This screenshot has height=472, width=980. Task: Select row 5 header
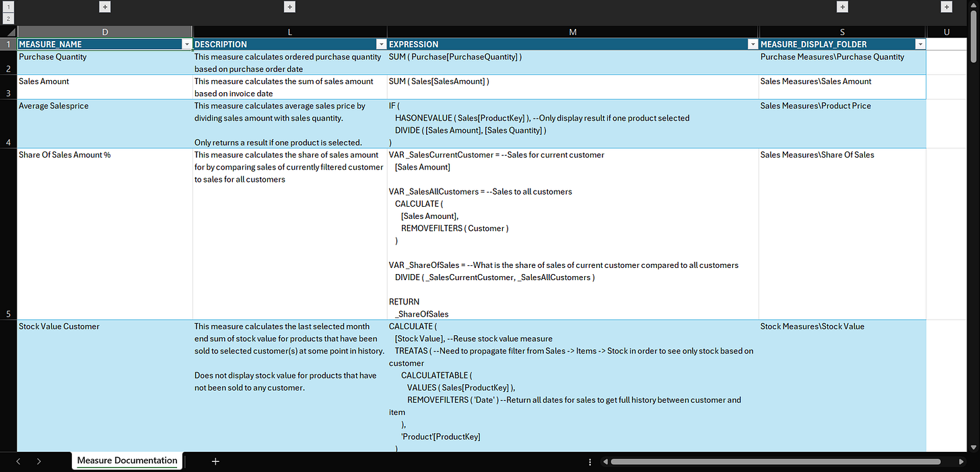click(8, 234)
